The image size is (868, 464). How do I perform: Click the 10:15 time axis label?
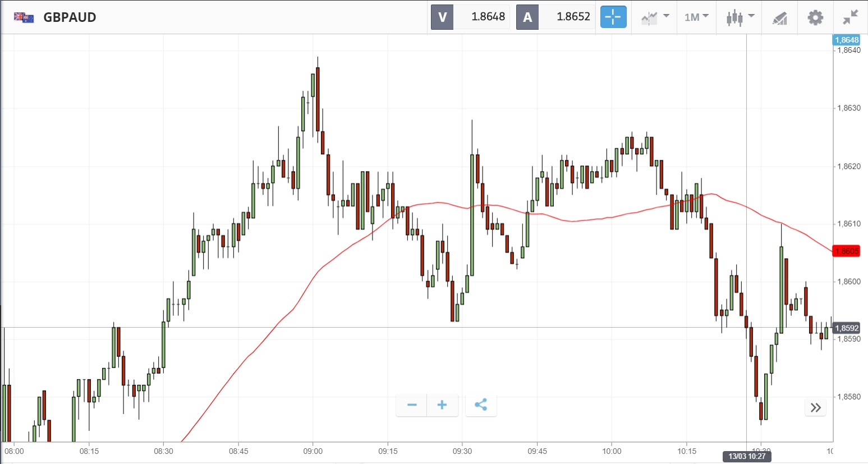[x=687, y=451]
